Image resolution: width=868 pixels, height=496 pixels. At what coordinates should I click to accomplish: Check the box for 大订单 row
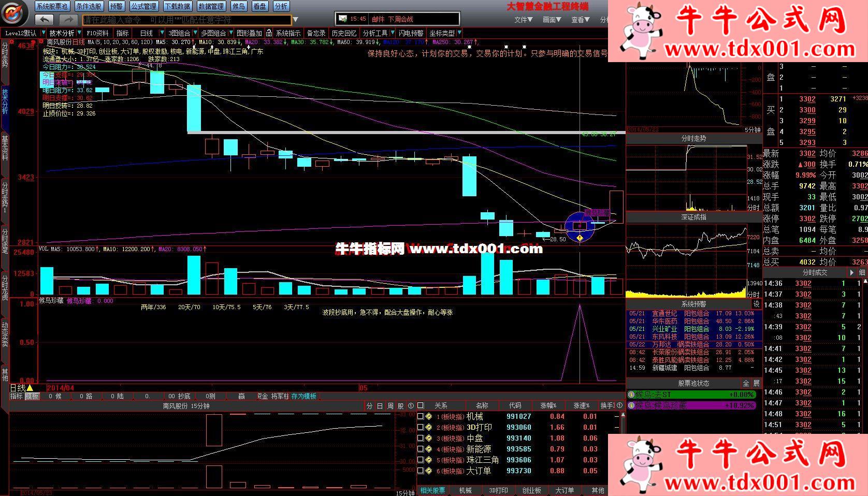(421, 471)
